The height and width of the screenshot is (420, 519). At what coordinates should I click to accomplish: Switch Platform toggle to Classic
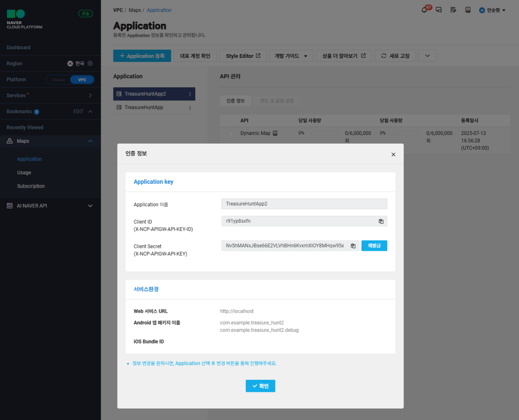[58, 80]
